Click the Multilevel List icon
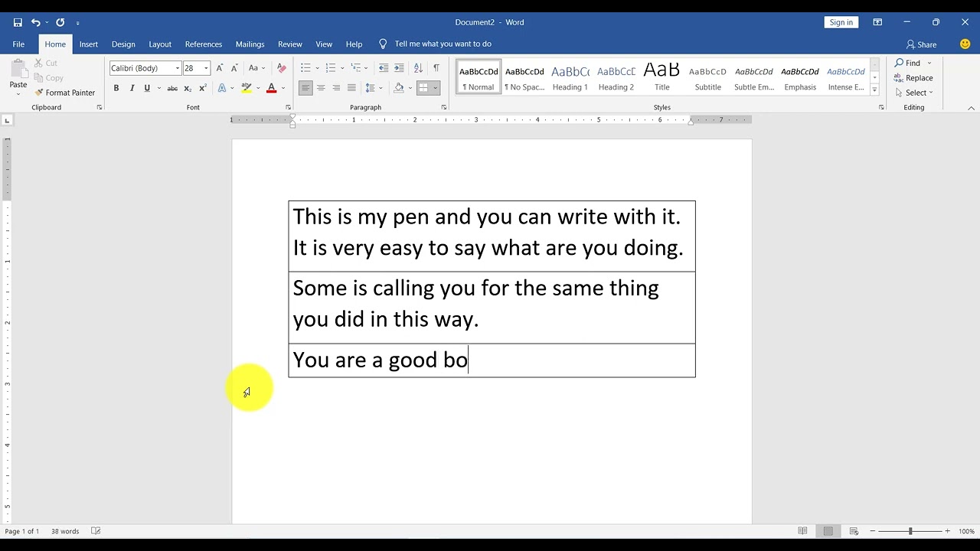980x551 pixels. [x=356, y=68]
